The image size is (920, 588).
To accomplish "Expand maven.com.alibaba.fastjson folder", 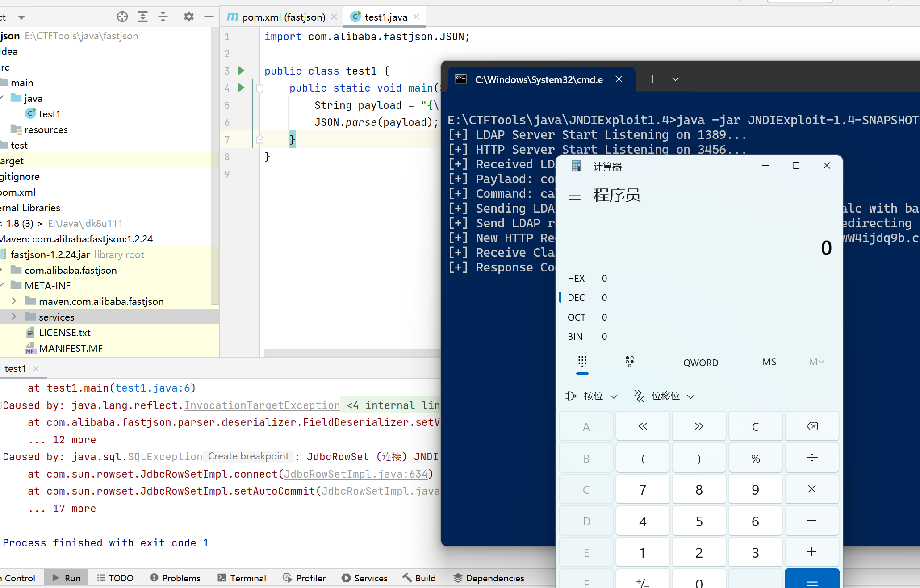I will click(14, 301).
